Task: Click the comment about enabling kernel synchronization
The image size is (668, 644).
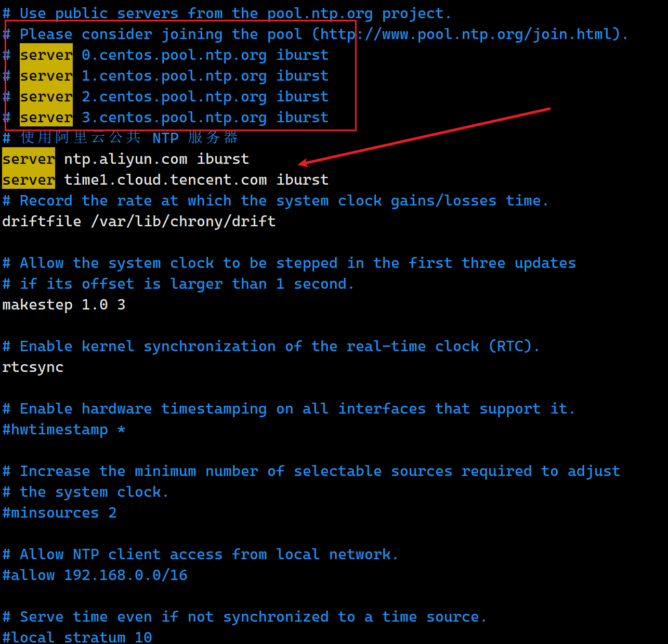Action: [x=270, y=346]
